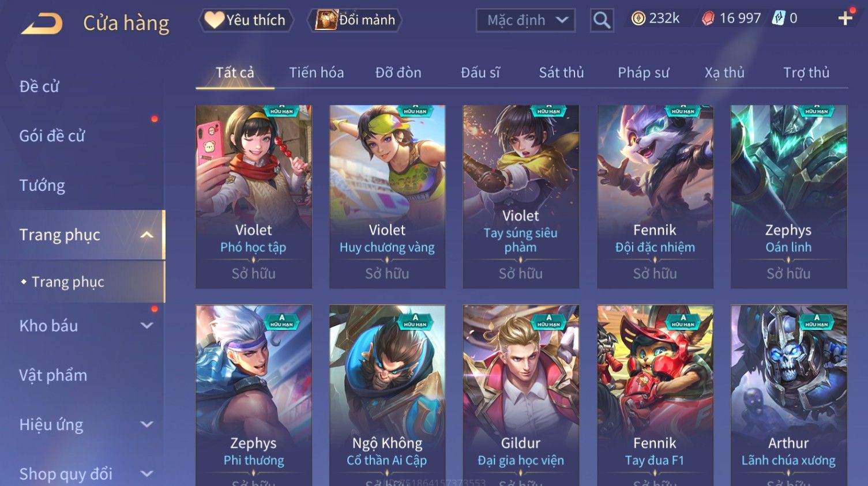Go to Tướng in the sidebar

42,186
